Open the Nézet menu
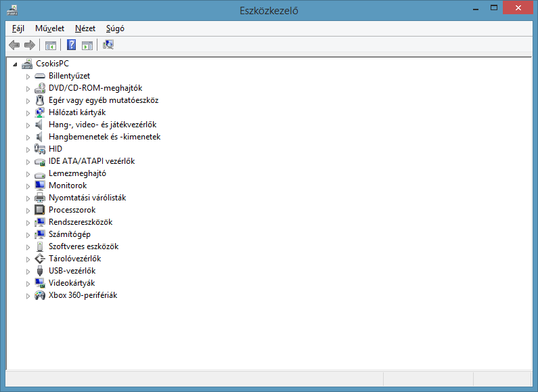This screenshot has width=538, height=392. (x=85, y=28)
